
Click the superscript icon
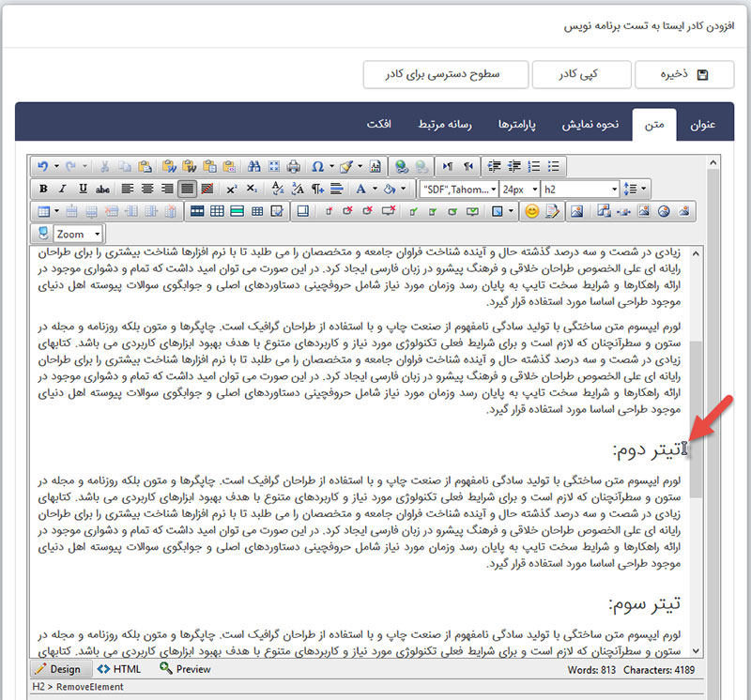(x=231, y=189)
